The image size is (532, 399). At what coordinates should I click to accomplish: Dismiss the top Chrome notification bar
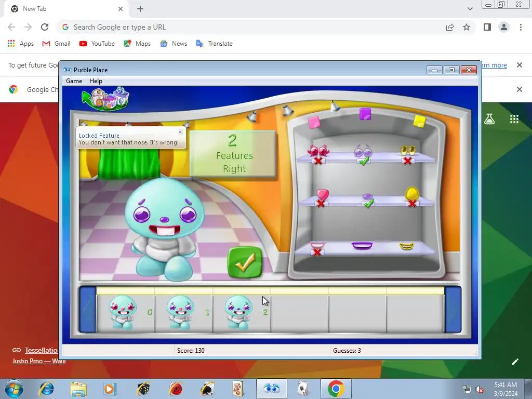[x=519, y=65]
